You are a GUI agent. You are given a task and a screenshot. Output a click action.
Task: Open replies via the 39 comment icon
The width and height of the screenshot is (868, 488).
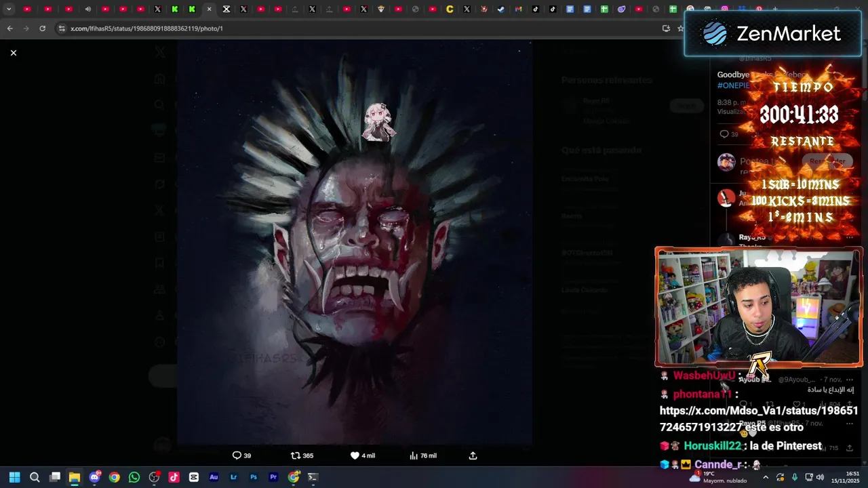click(241, 455)
